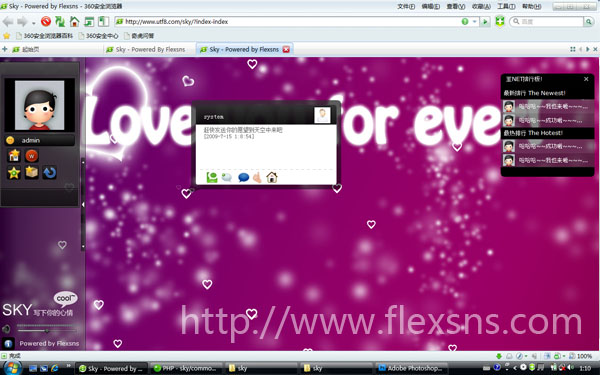Viewport: 600px width, 375px height.
Task: Open the back/forward history dropdown arrow
Action: point(34,23)
